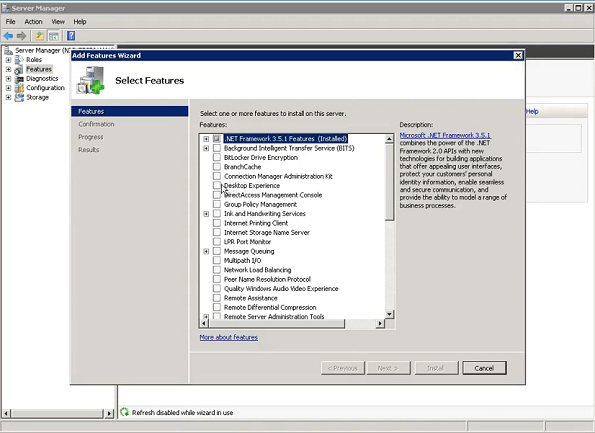Image resolution: width=595 pixels, height=433 pixels.
Task: Check Remote Differential Compression checkbox
Action: [217, 307]
